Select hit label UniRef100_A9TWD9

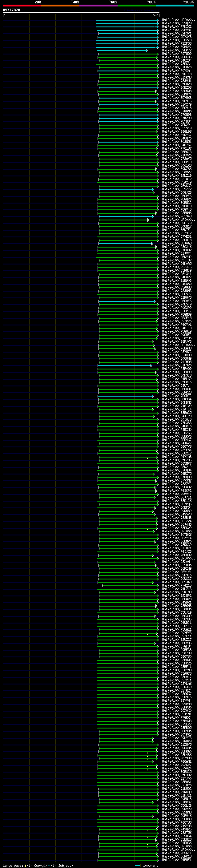pos(177,54)
